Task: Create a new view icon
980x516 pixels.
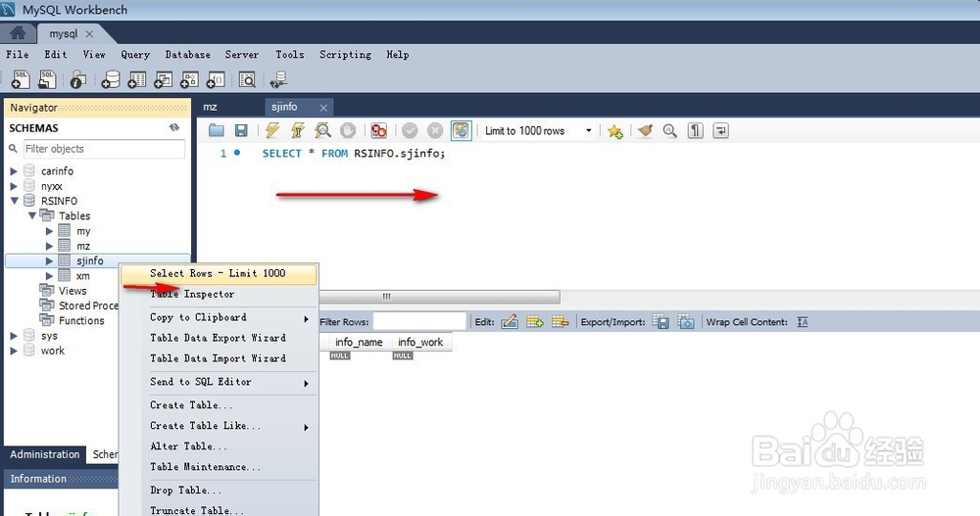Action: pos(163,79)
